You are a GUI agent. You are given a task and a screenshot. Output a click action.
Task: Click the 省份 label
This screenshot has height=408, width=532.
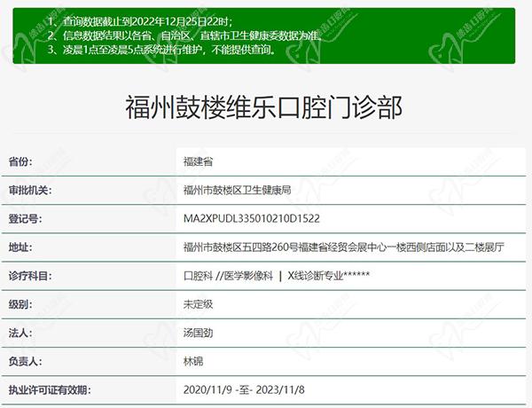pyautogui.click(x=20, y=161)
